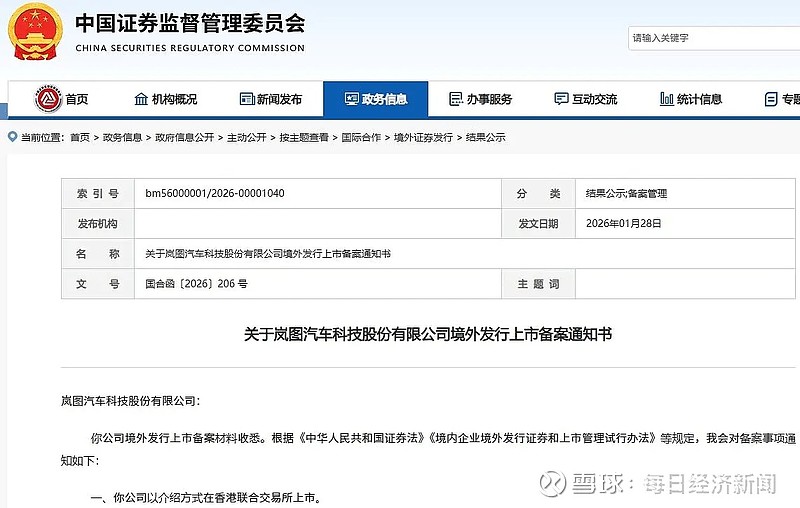Click the chat icon for 互动交流
This screenshot has height=508, width=800.
[x=561, y=99]
